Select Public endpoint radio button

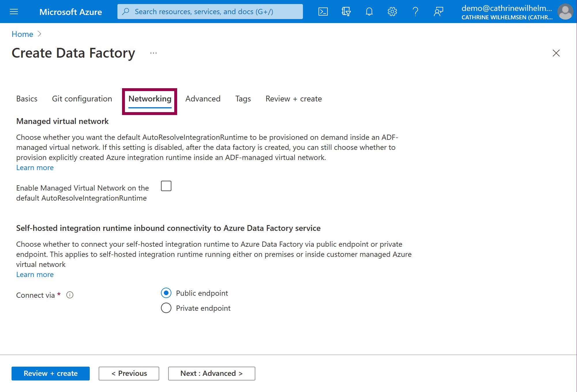[x=166, y=293]
